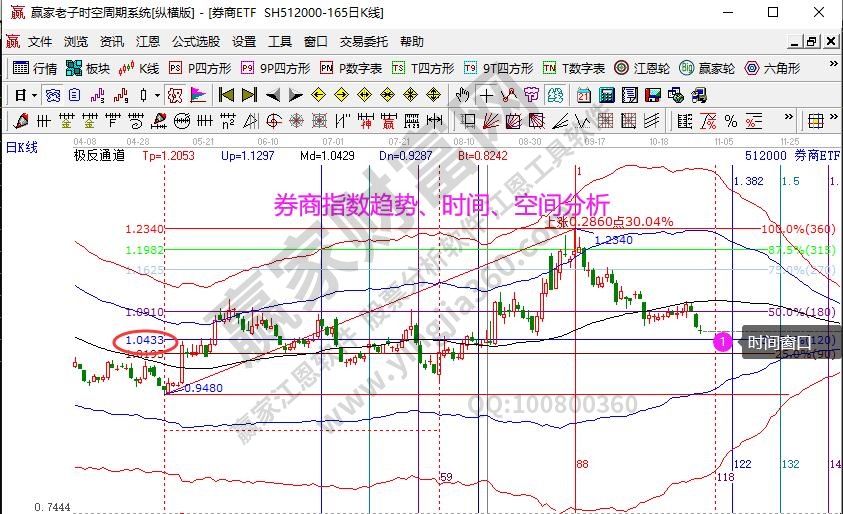Viewport: 843px width, 514px height.
Task: Click the 时间窗口 marker circle
Action: coord(723,341)
